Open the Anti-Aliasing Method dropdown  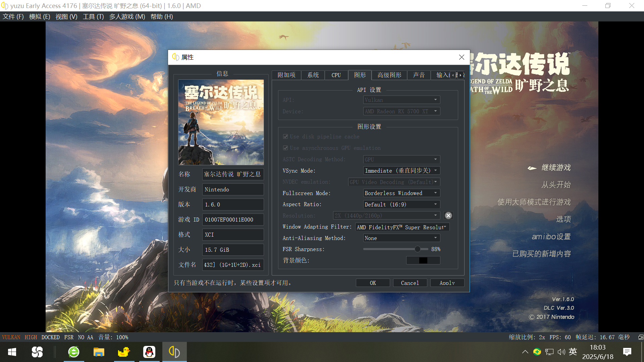(x=401, y=238)
